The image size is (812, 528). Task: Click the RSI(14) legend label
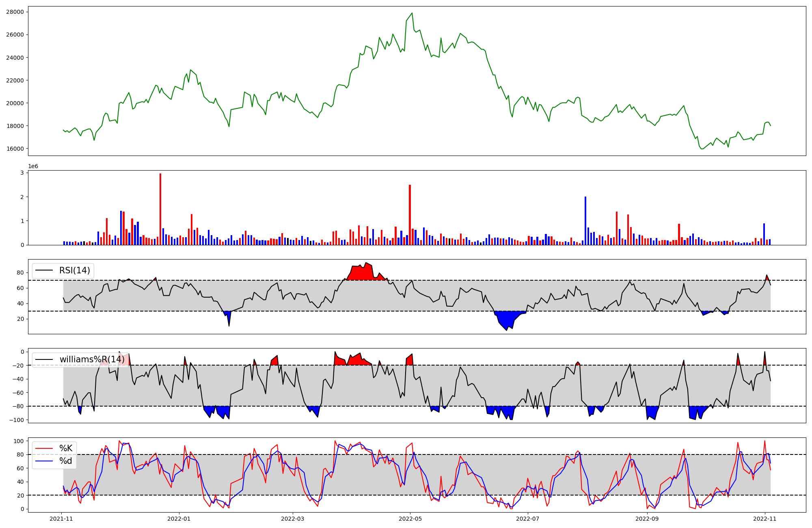click(x=75, y=270)
